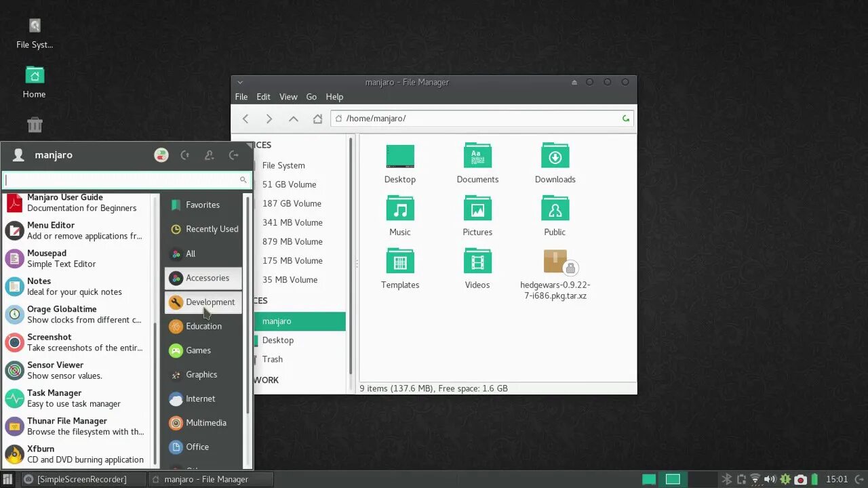Launch Orage Globaltime
This screenshot has width=868, height=488.
76,314
